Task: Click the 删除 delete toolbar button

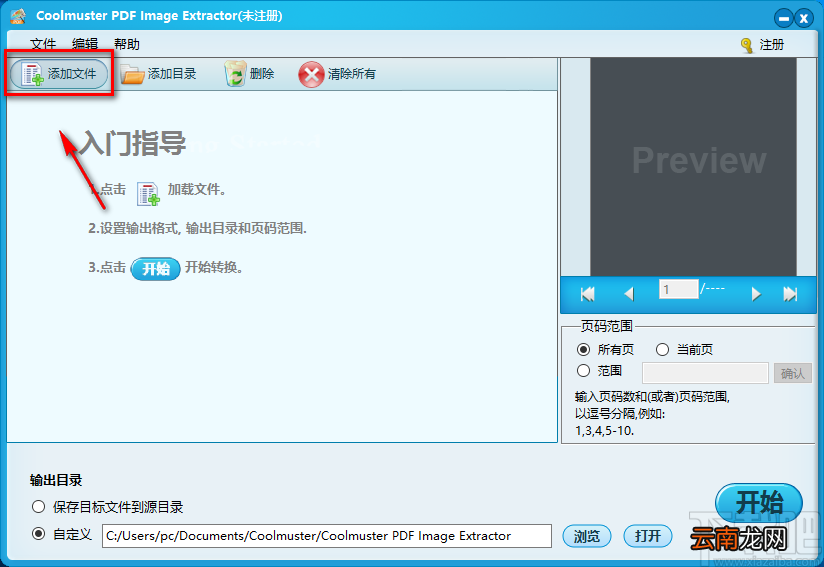Action: click(x=249, y=74)
